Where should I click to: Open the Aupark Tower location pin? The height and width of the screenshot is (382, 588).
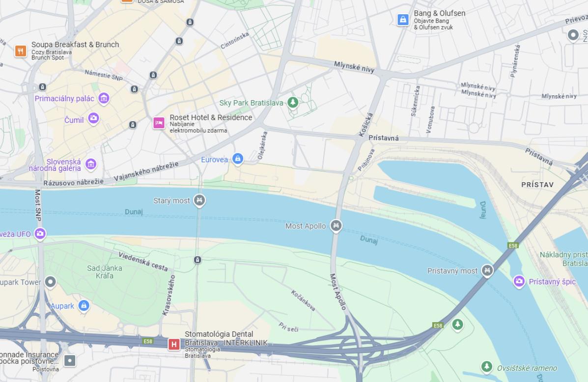coord(50,281)
